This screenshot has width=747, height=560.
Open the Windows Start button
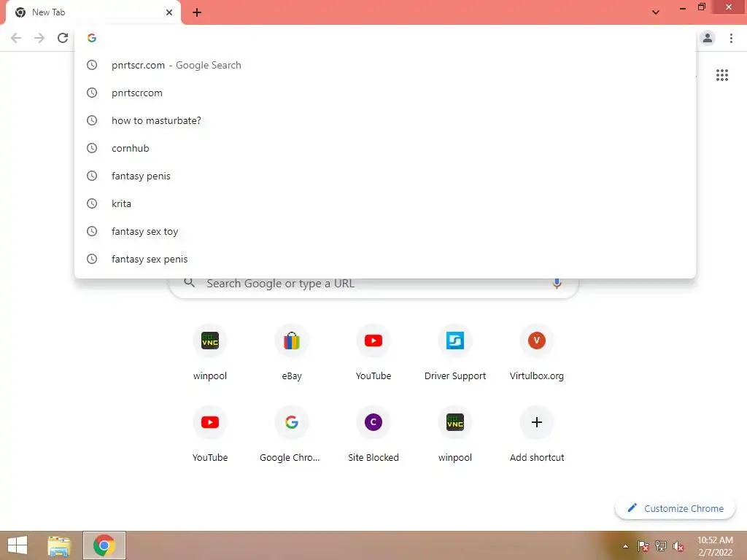click(18, 545)
